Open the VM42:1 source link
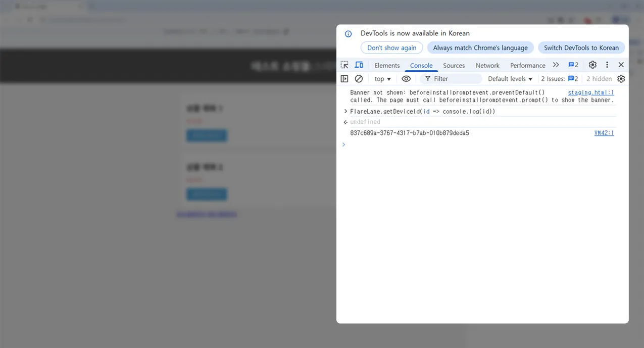 pyautogui.click(x=604, y=133)
